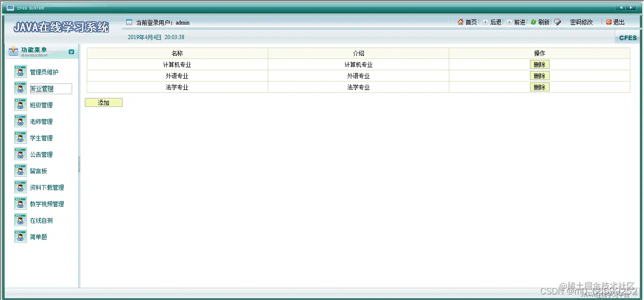
Task: Select 外语专业 in the 介绍 column
Action: click(x=358, y=76)
